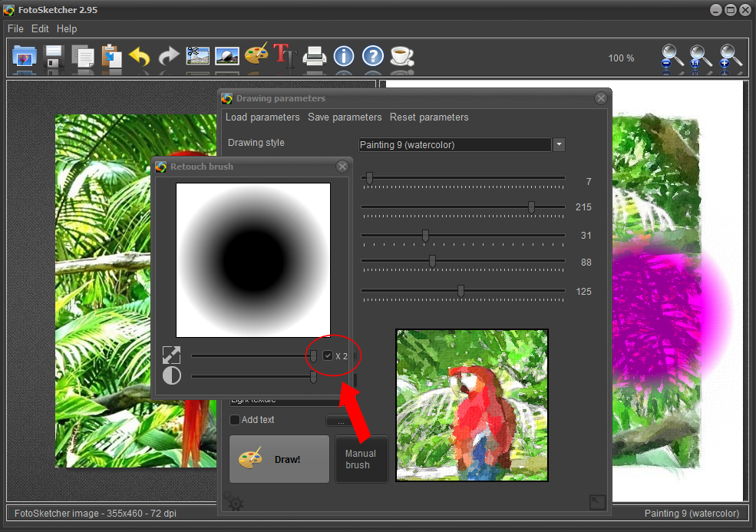Expand the Drawing style dropdown arrow

(559, 144)
